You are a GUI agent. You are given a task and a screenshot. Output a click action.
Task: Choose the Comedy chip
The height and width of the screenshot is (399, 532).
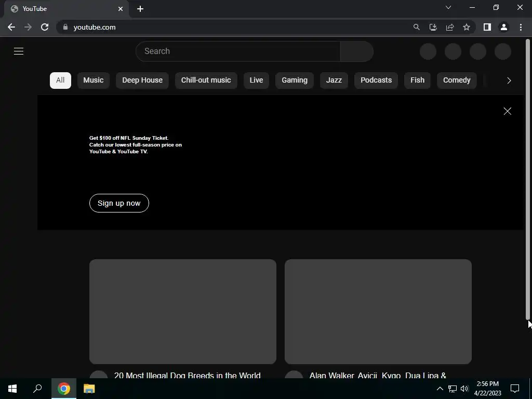pos(457,81)
